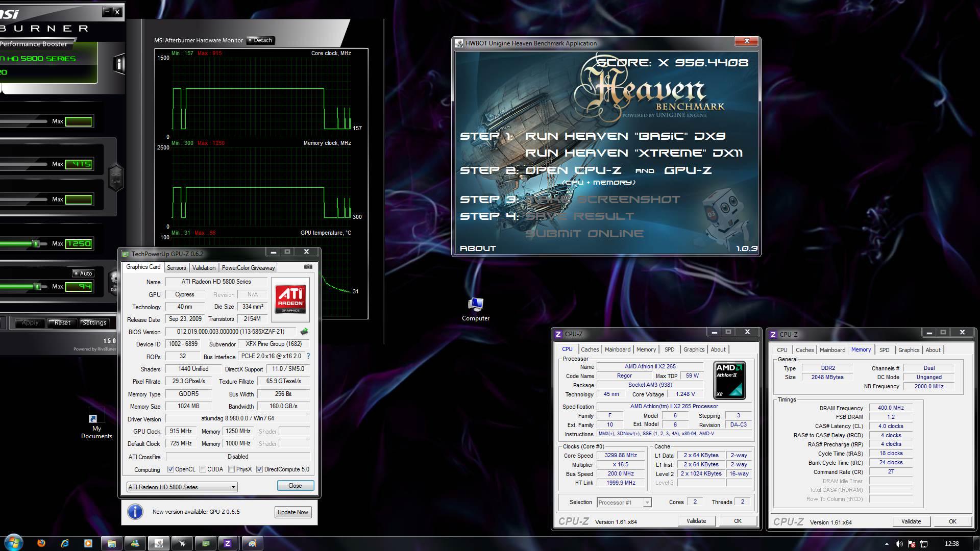980x551 pixels.
Task: Switch to the Sensors tab in GPU-Z
Action: 177,268
